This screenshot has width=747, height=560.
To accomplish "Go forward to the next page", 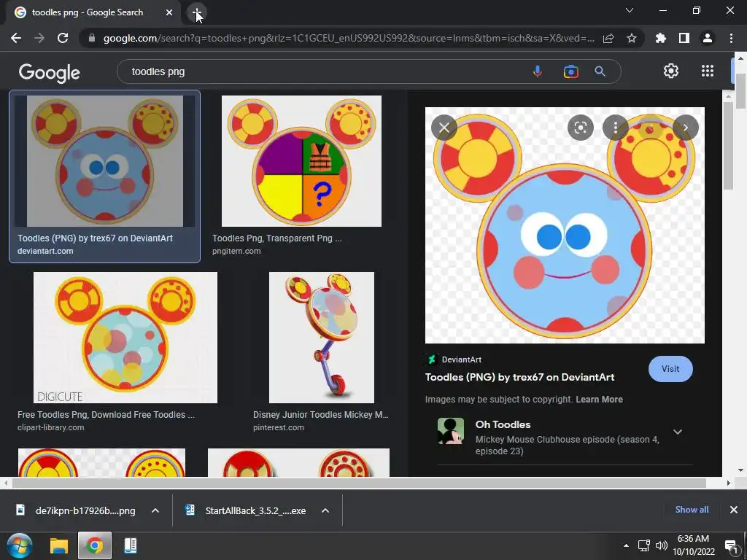I will pos(39,38).
